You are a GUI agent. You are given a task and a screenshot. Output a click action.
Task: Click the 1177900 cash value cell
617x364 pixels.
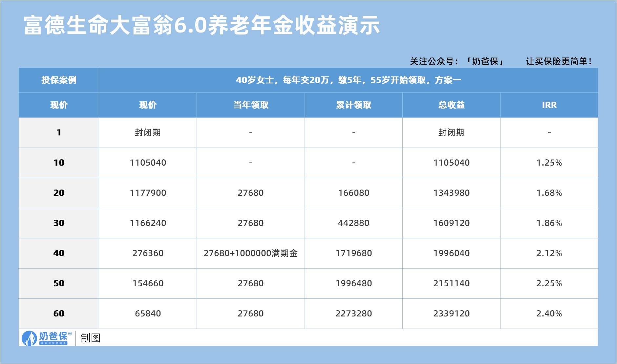pos(148,193)
